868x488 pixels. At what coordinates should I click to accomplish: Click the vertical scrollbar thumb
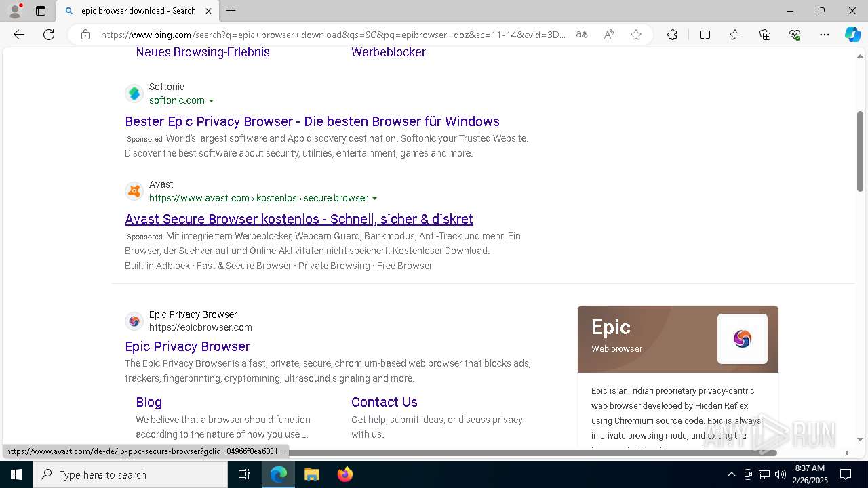860,150
